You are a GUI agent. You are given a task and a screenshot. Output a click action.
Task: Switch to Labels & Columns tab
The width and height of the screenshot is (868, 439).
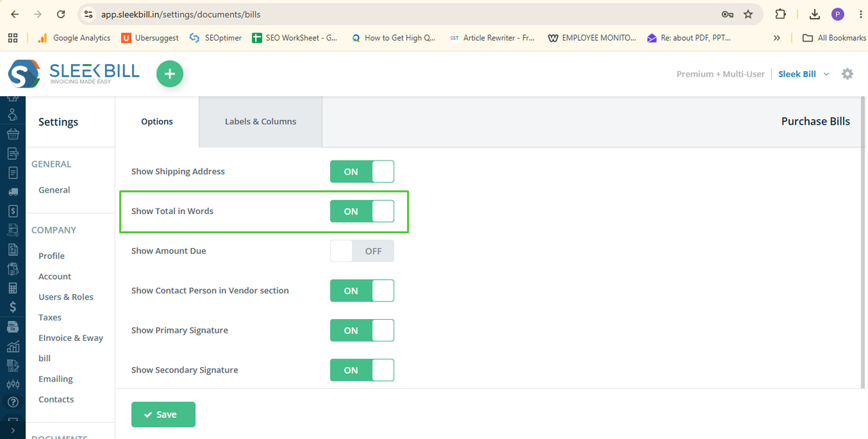coord(260,122)
